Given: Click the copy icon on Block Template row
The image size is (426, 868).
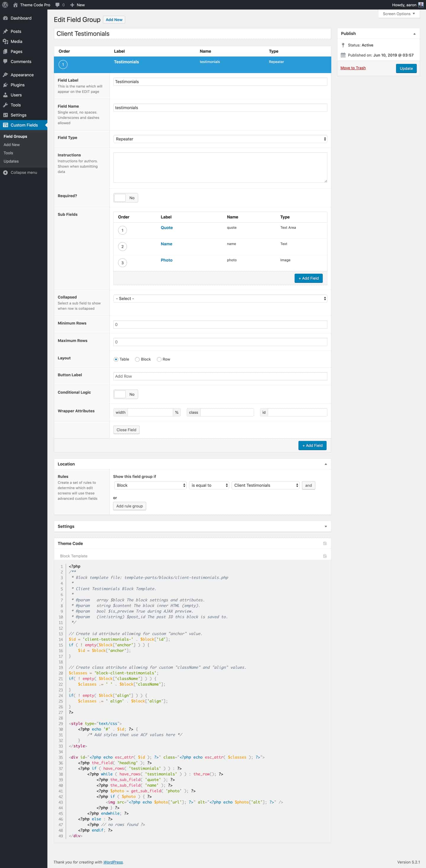Looking at the screenshot, I should point(325,556).
